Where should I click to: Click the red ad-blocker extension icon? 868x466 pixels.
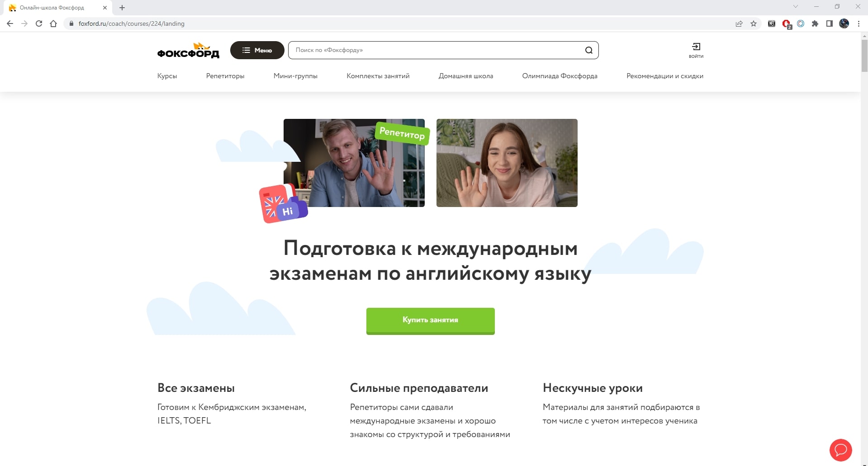click(787, 24)
